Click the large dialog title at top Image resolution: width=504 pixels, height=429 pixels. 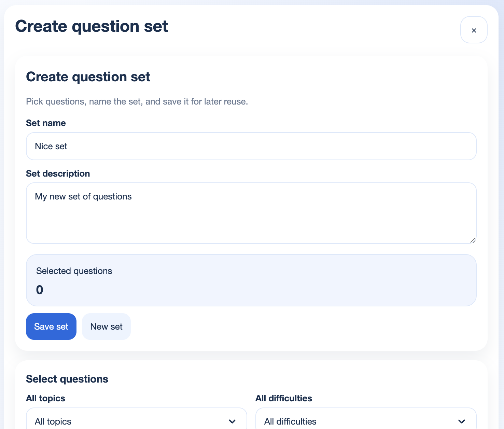92,26
